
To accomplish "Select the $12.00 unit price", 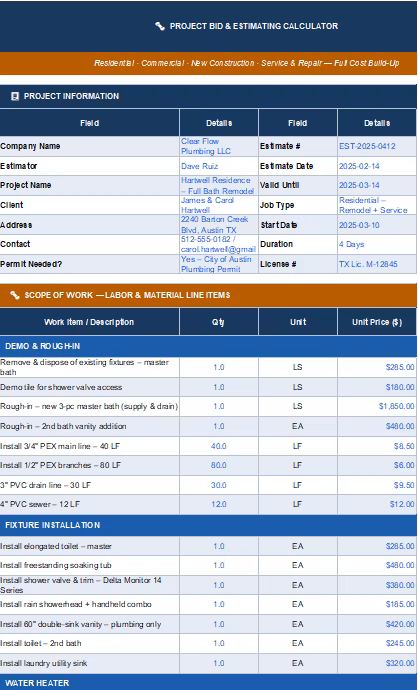I will point(402,504).
